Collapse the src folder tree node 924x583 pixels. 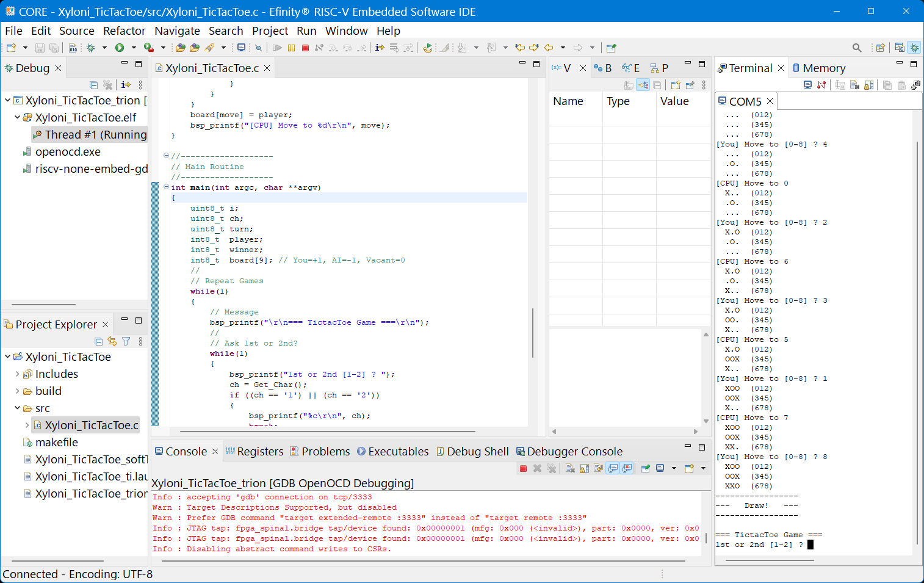pyautogui.click(x=17, y=408)
